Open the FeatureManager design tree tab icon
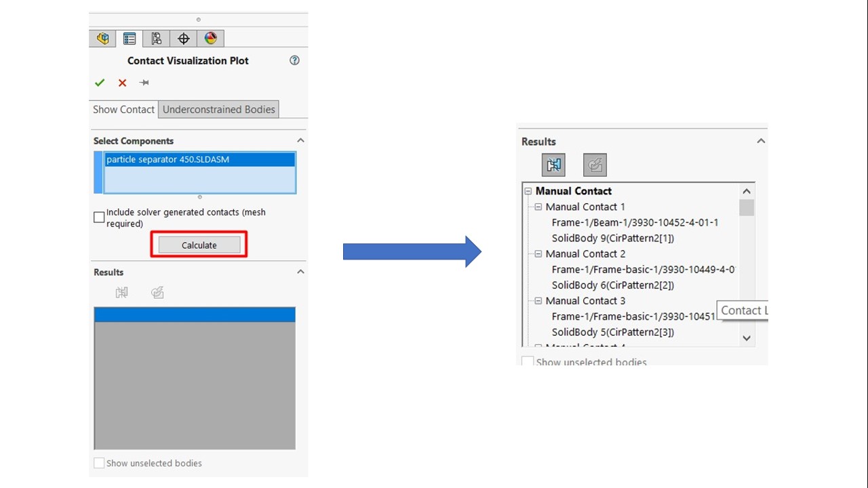The width and height of the screenshot is (868, 488). click(x=102, y=39)
